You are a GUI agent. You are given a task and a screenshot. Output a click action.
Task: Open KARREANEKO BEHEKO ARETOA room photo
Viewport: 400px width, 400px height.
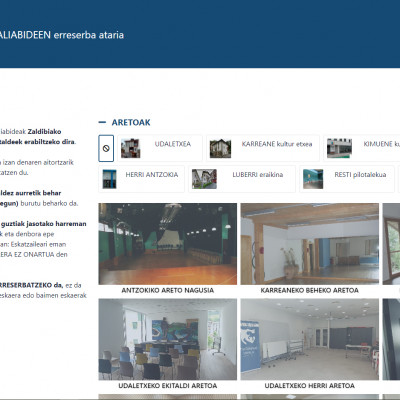click(x=310, y=244)
